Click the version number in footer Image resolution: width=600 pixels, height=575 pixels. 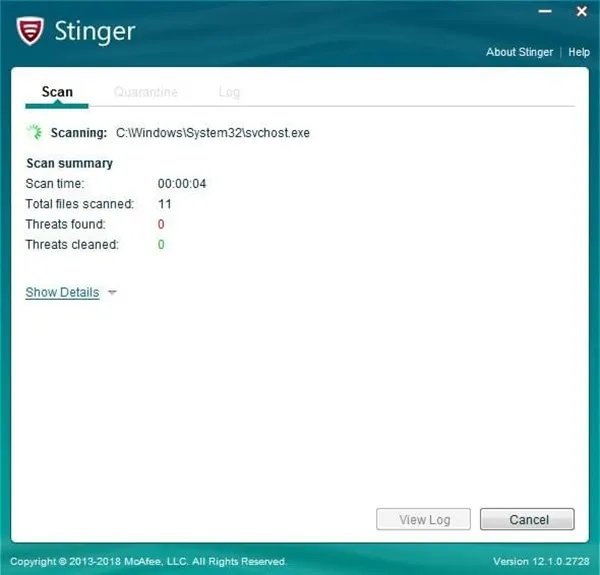pos(540,561)
